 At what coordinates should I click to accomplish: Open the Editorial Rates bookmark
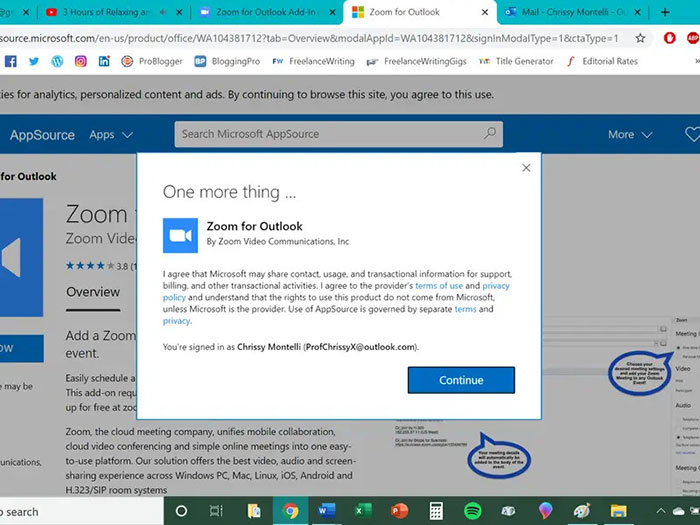pyautogui.click(x=602, y=61)
